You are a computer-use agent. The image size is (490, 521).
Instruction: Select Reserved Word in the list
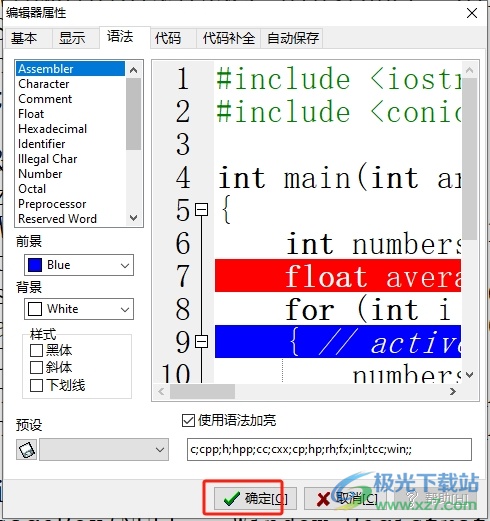pyautogui.click(x=70, y=219)
